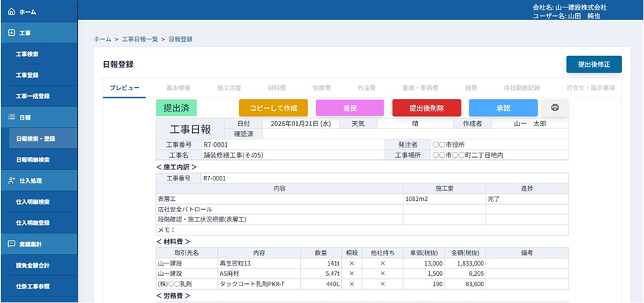Click the orderer value ○○市役所
Screen dimensions: 644x303
coord(448,145)
